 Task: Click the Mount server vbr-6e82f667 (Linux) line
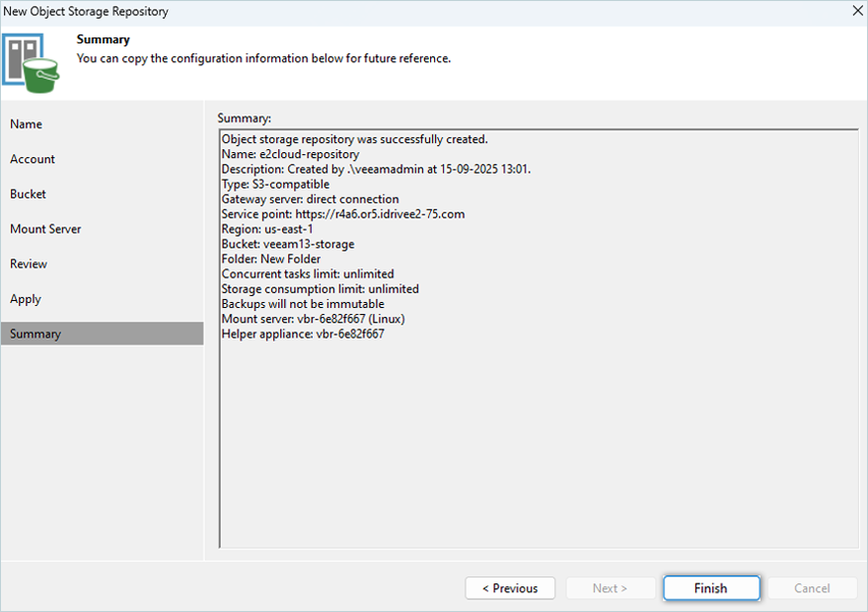pyautogui.click(x=313, y=319)
